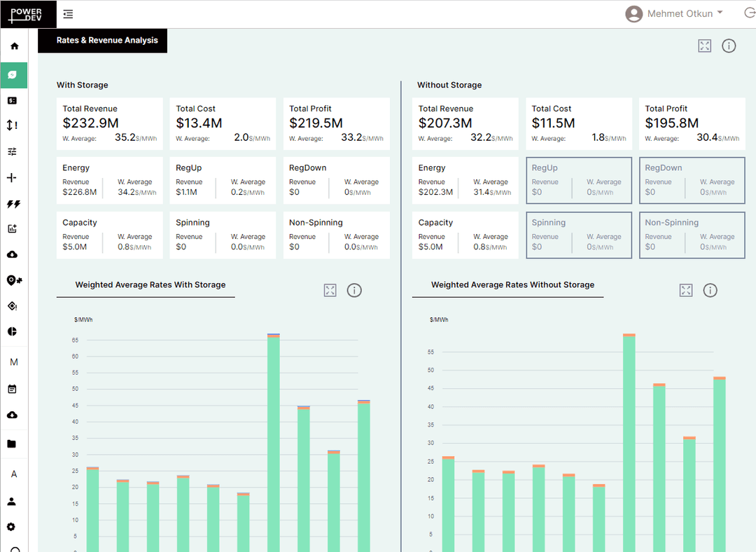This screenshot has width=756, height=552.
Task: Click the green leaf icon in sidebar
Action: 13,74
